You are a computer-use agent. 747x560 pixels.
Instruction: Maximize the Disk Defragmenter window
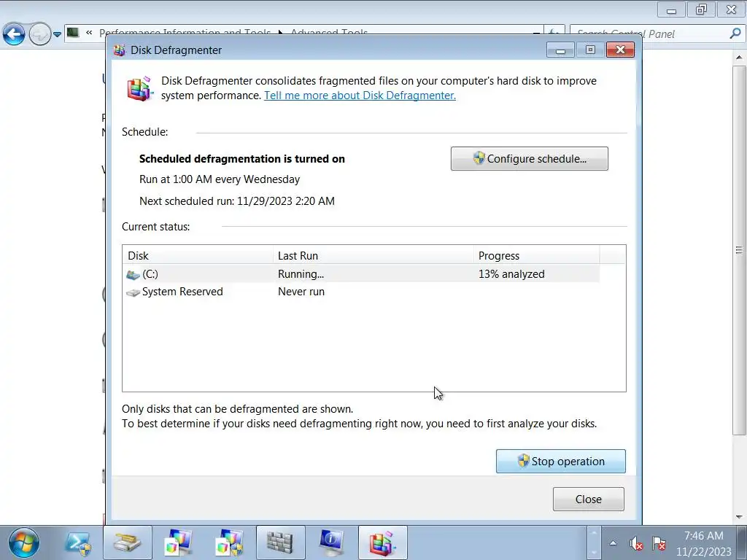click(x=589, y=50)
